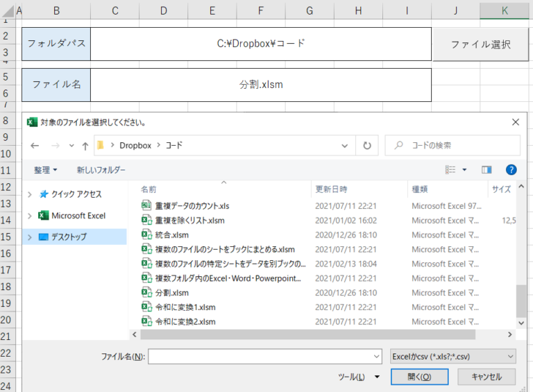The width and height of the screenshot is (533, 392).
Task: Click icon of 重複データのカウント.xls
Action: [146, 205]
